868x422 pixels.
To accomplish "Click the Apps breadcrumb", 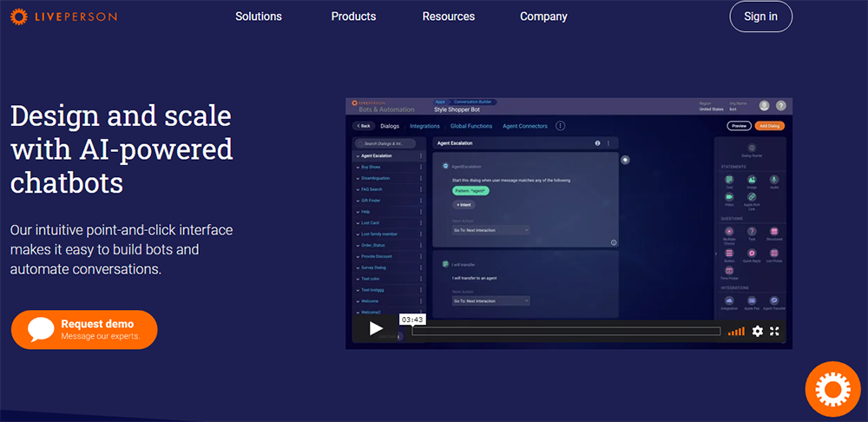I will tap(440, 102).
